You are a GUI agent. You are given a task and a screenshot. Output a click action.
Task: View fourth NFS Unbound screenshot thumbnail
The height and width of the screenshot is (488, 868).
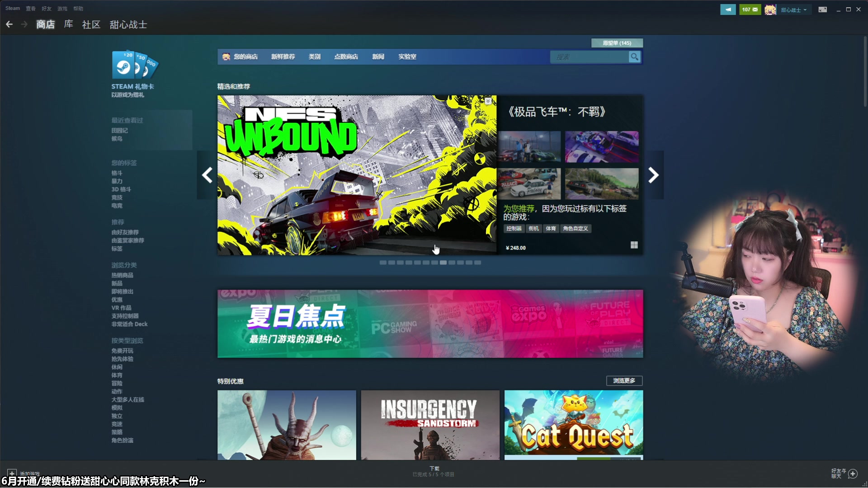tap(602, 184)
